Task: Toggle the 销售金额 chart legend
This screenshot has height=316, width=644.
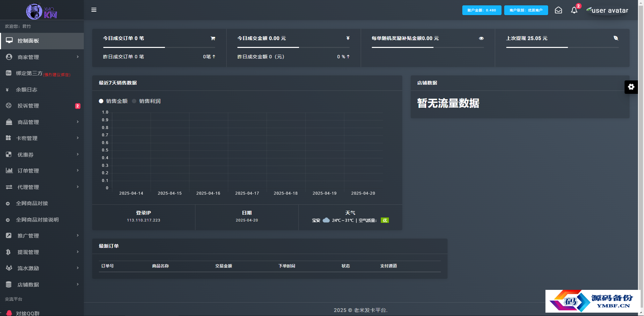Action: pyautogui.click(x=113, y=101)
